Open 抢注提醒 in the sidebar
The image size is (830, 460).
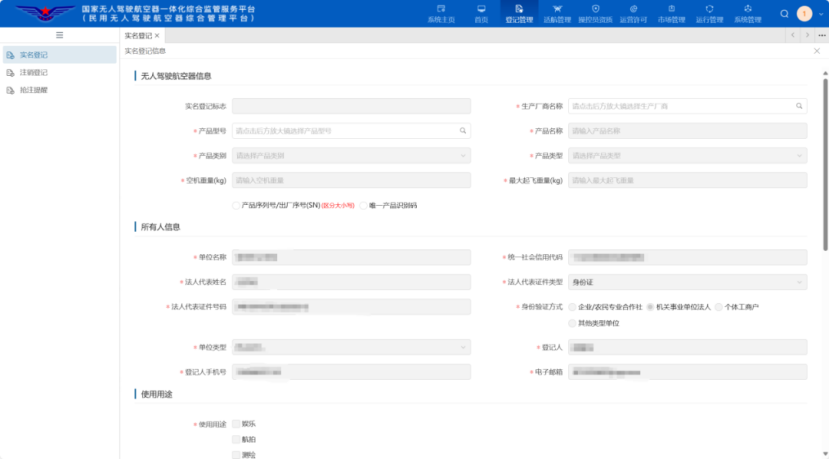(34, 89)
